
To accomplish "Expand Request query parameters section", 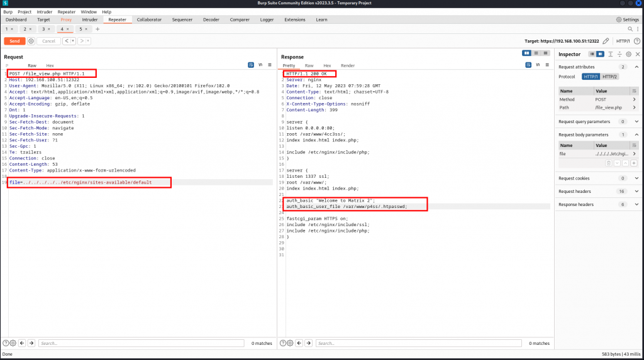I will (636, 121).
